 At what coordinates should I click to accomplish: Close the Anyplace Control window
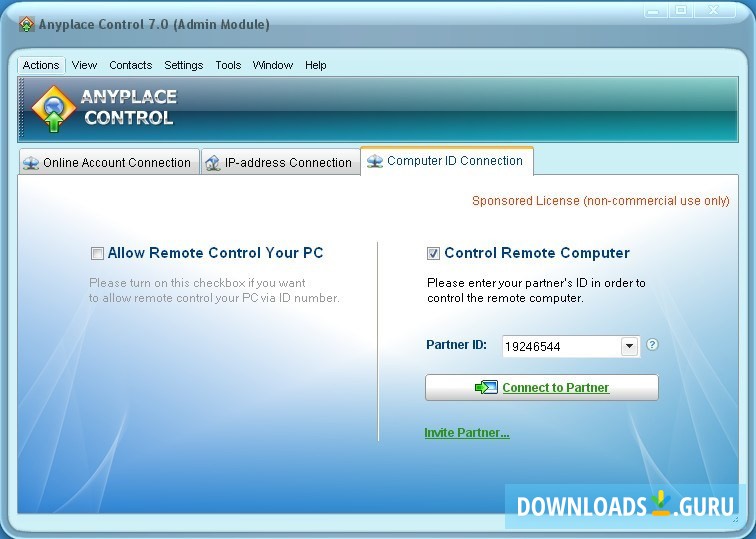coord(714,10)
